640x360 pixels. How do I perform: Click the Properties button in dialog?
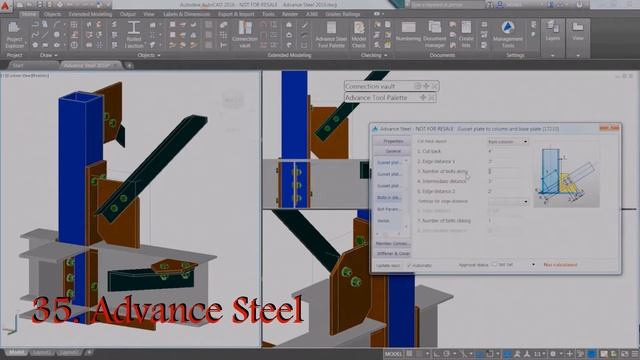click(393, 141)
